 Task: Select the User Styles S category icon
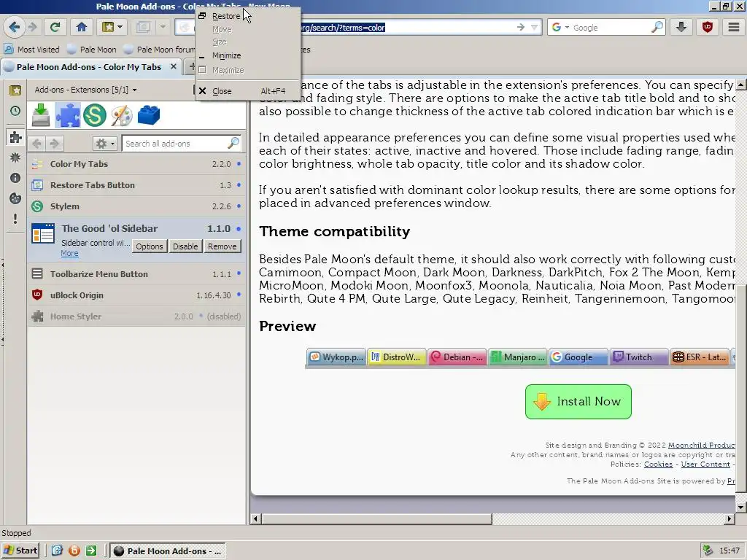[94, 115]
